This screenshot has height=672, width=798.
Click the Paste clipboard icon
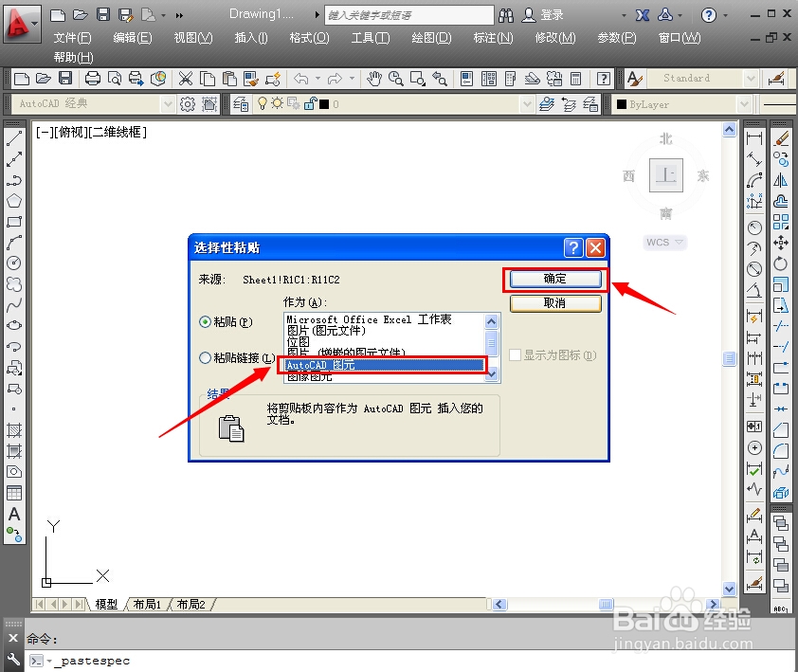(x=229, y=79)
